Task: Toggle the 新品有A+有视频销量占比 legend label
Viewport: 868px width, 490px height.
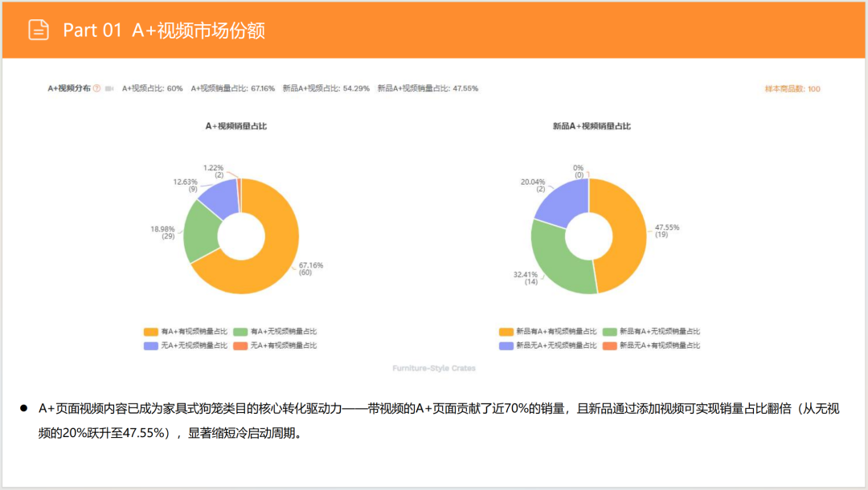Action: pos(556,332)
